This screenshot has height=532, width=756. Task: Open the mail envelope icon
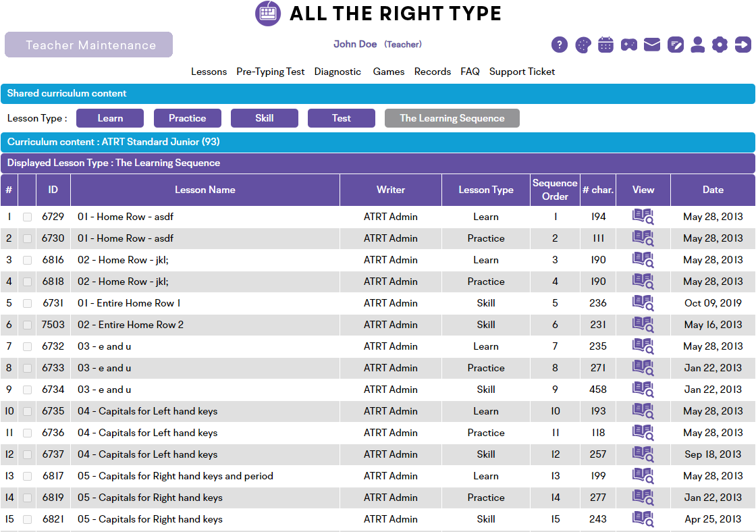pyautogui.click(x=652, y=45)
